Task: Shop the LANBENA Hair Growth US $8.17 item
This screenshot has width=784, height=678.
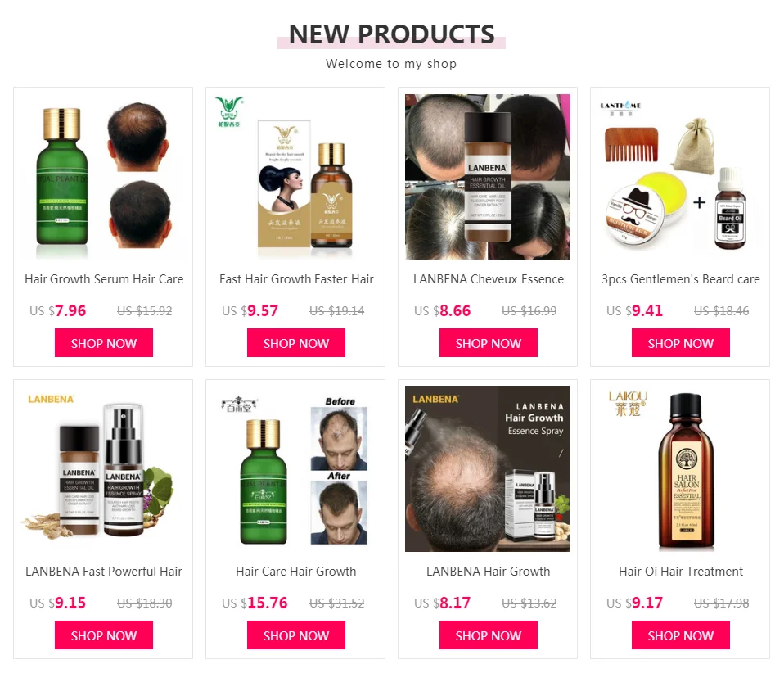Action: [x=488, y=635]
